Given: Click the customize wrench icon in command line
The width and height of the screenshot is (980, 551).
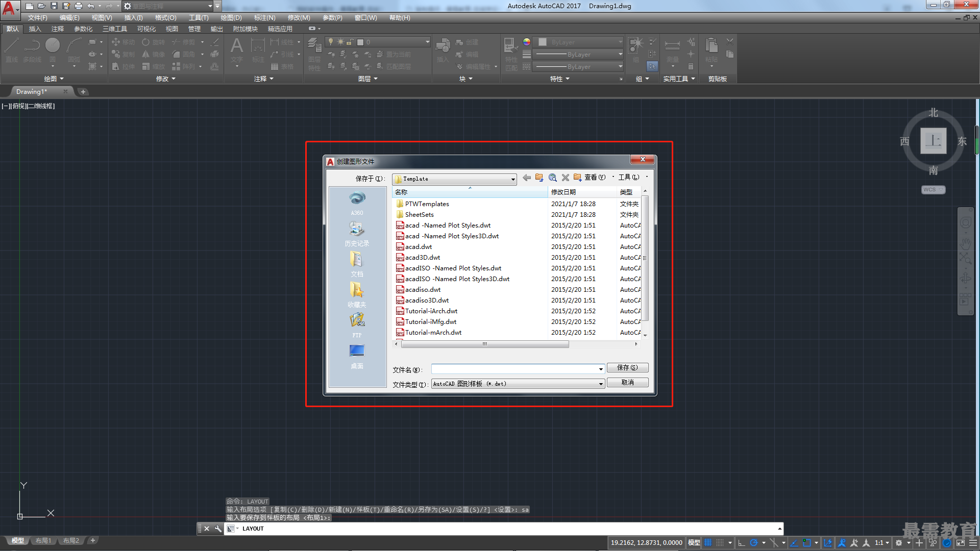Looking at the screenshot, I should pyautogui.click(x=218, y=529).
